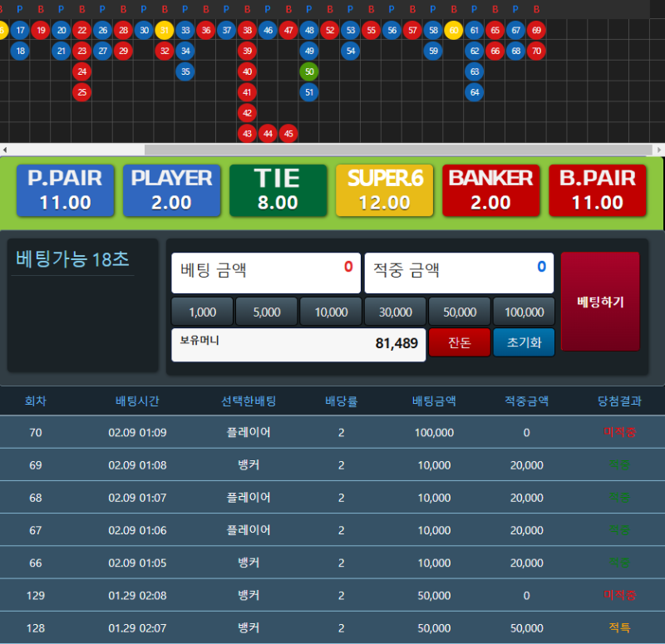Click red round 32 marker
Image resolution: width=665 pixels, height=644 pixels.
tap(165, 51)
